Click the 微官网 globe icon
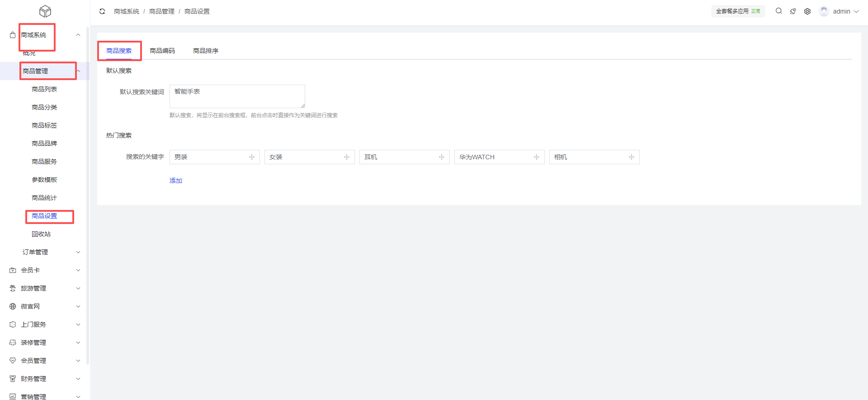Screen dimensions: 868x400 13,306
